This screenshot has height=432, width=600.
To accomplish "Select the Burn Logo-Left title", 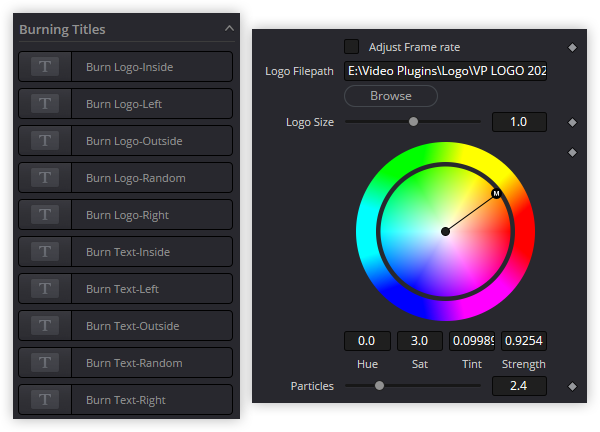I will [x=126, y=104].
